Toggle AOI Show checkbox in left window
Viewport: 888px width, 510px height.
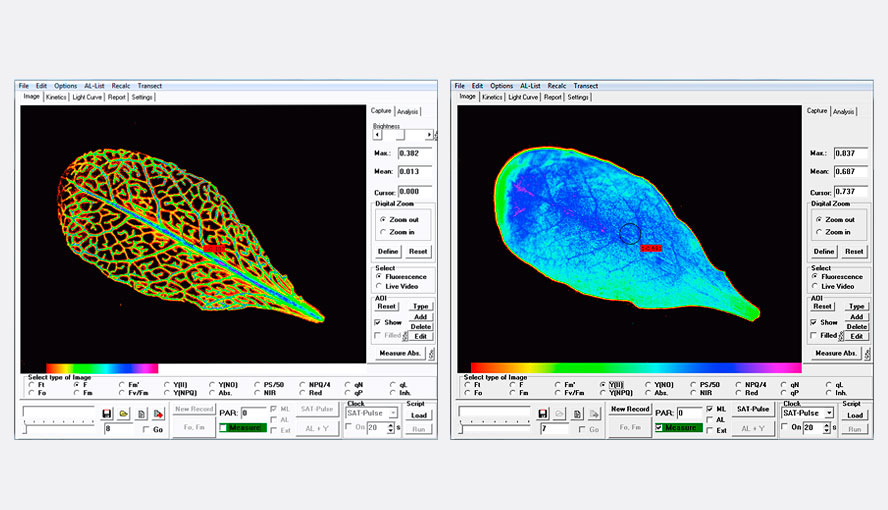(x=377, y=322)
